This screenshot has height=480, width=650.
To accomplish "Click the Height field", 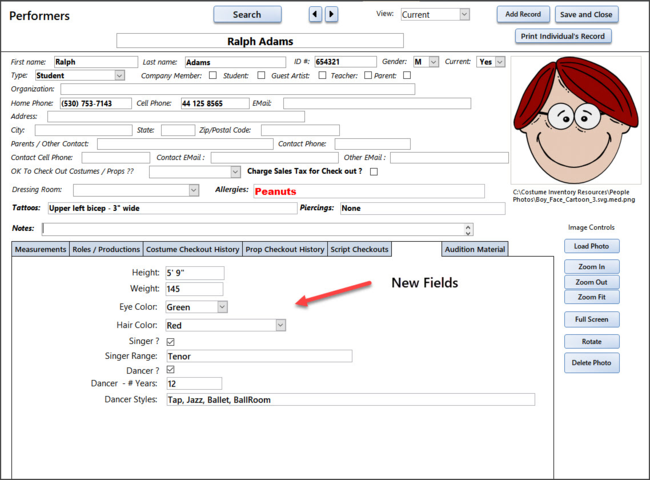I will (195, 273).
